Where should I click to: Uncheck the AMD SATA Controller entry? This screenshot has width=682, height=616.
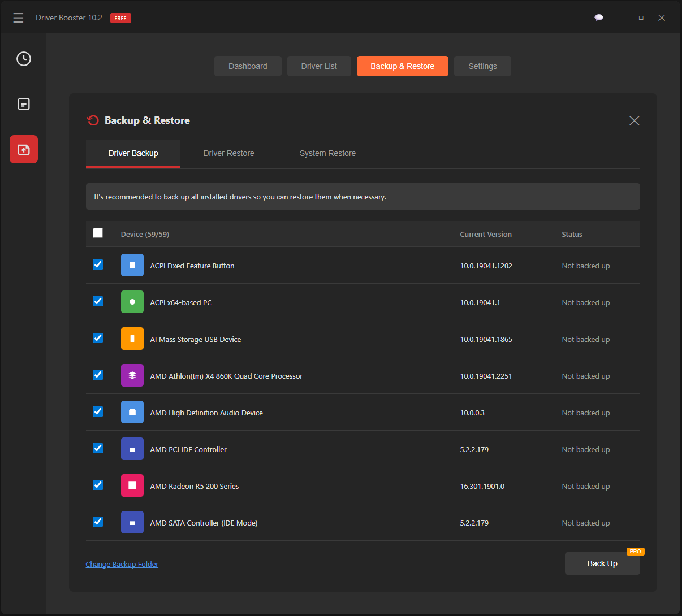pyautogui.click(x=97, y=522)
